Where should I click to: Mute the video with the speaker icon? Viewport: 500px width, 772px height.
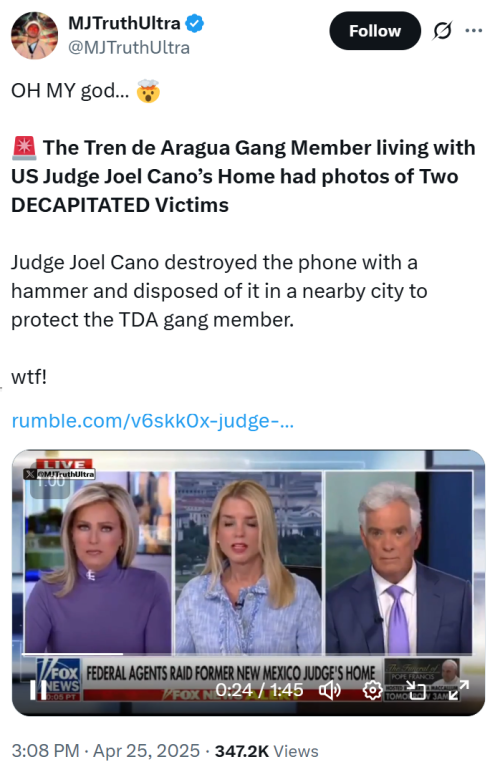pyautogui.click(x=330, y=690)
